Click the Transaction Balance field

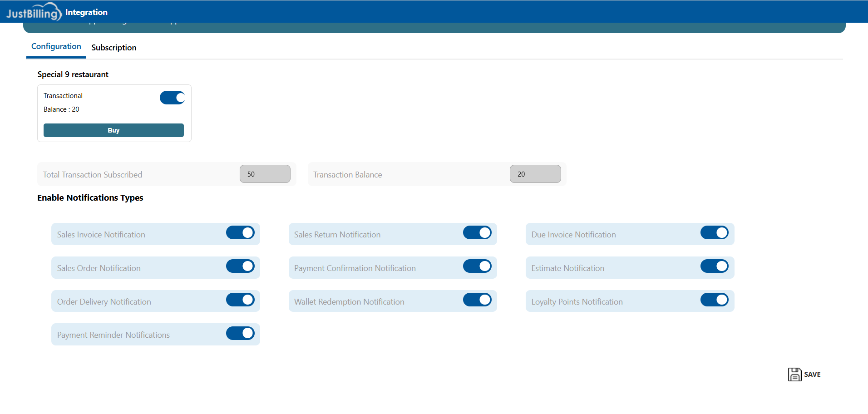pos(535,174)
